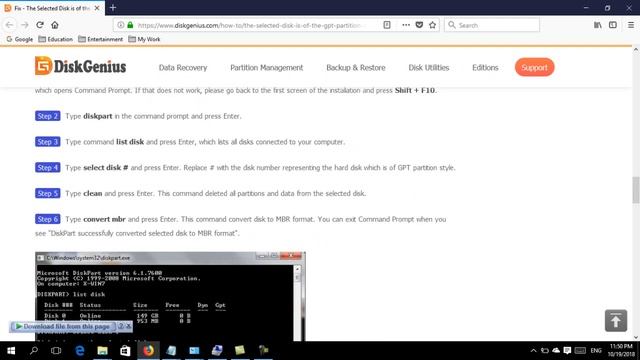
Task: Launch Microsoft Edge from taskbar
Action: (80, 350)
